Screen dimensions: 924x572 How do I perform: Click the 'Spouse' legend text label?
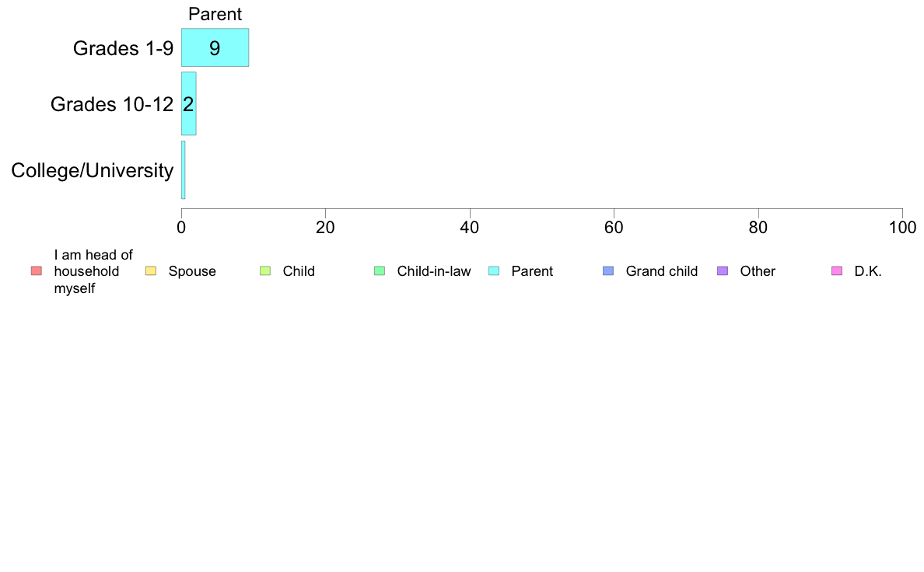[192, 271]
